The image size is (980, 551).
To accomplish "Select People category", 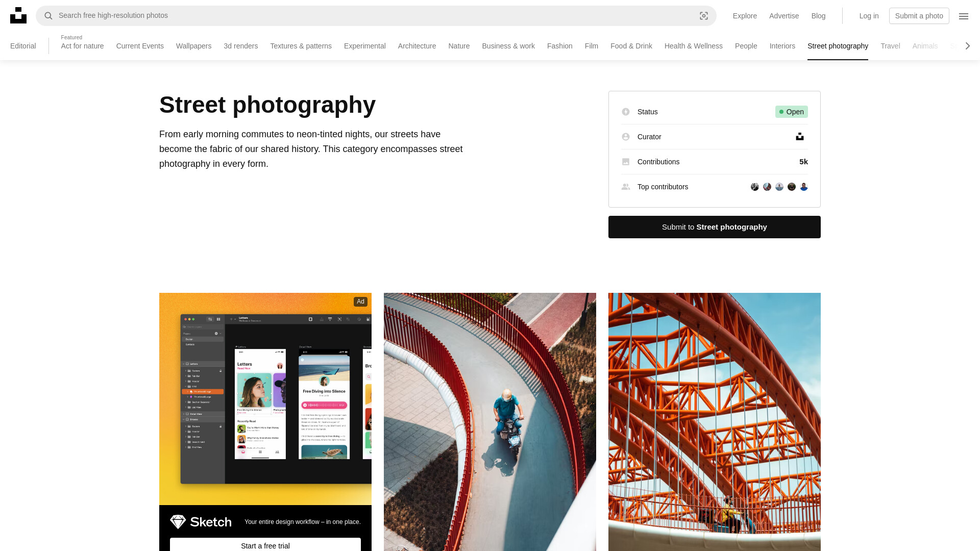I will pos(746,46).
